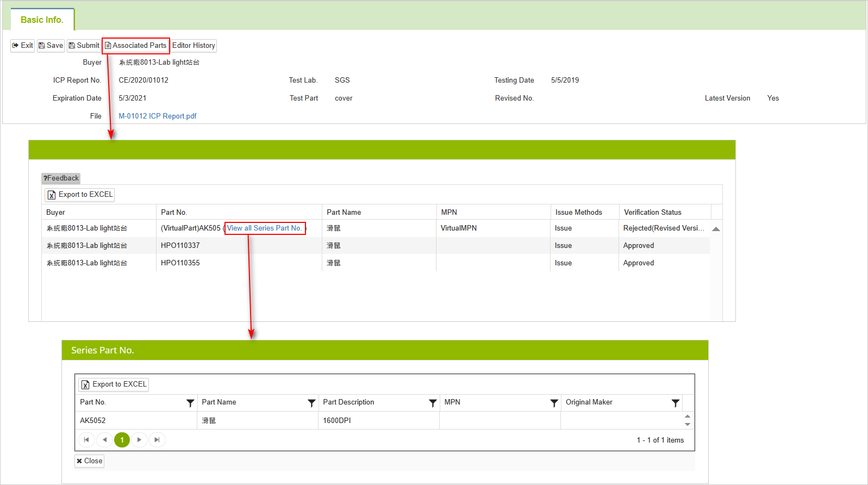Click the Exit button
Screen dimensions: 868x485
[22, 46]
